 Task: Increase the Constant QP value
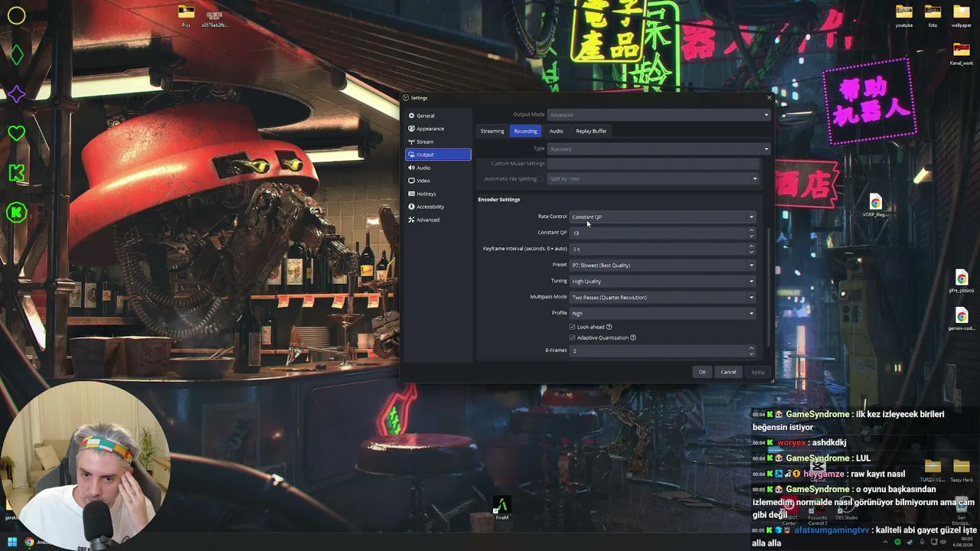[x=751, y=230]
